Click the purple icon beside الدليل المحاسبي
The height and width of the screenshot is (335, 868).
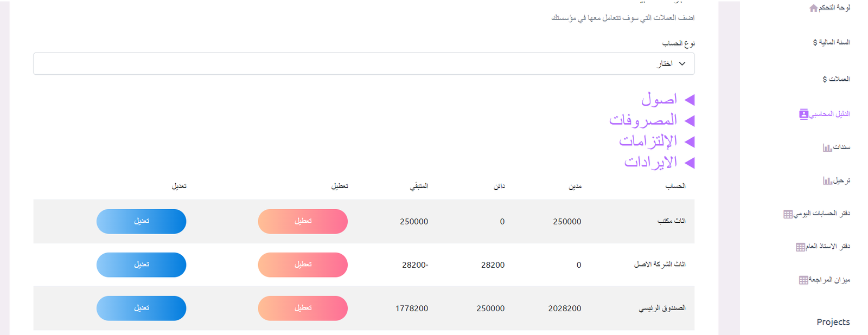(803, 114)
